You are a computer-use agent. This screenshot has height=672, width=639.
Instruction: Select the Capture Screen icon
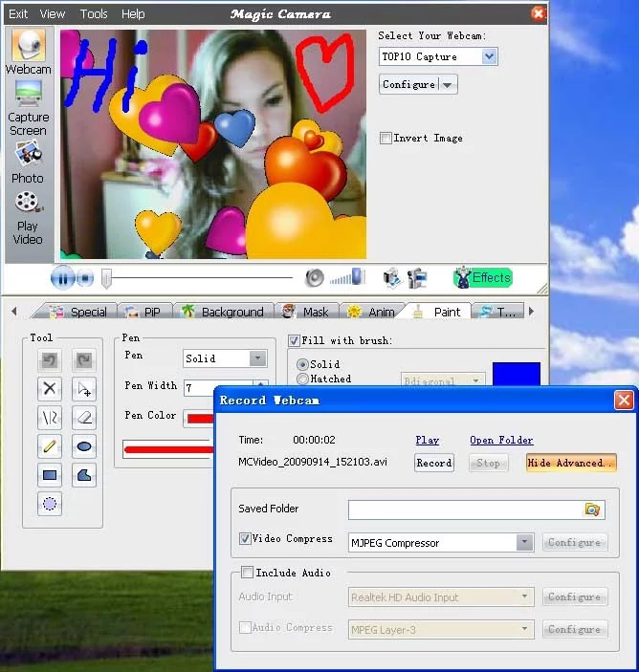pyautogui.click(x=29, y=94)
